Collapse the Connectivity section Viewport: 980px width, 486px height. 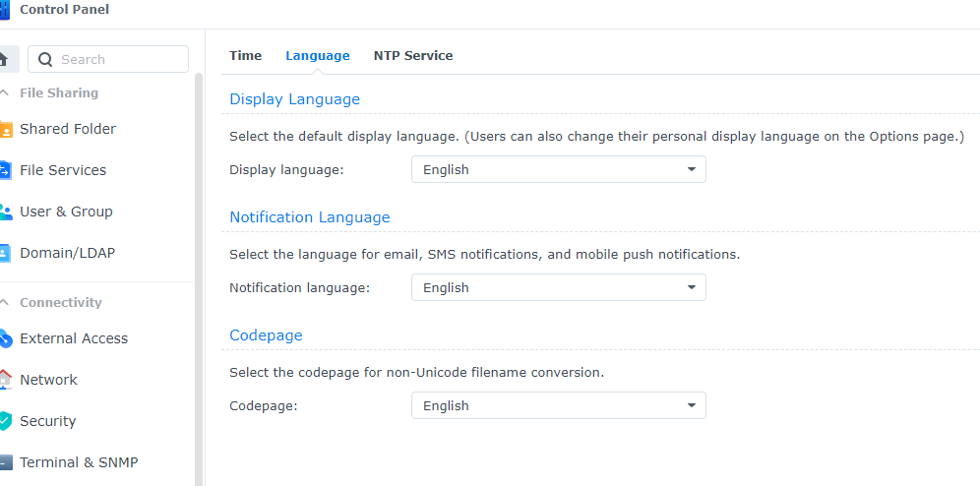click(4, 303)
